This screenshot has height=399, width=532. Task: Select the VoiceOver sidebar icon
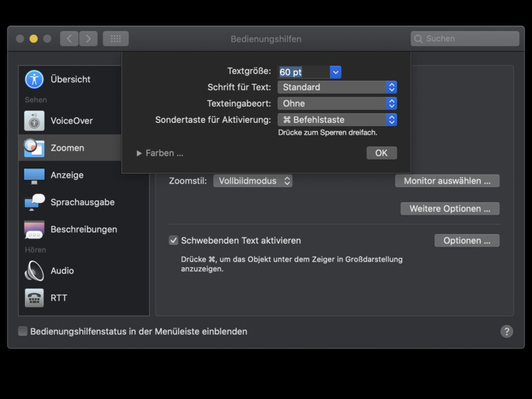pos(34,121)
